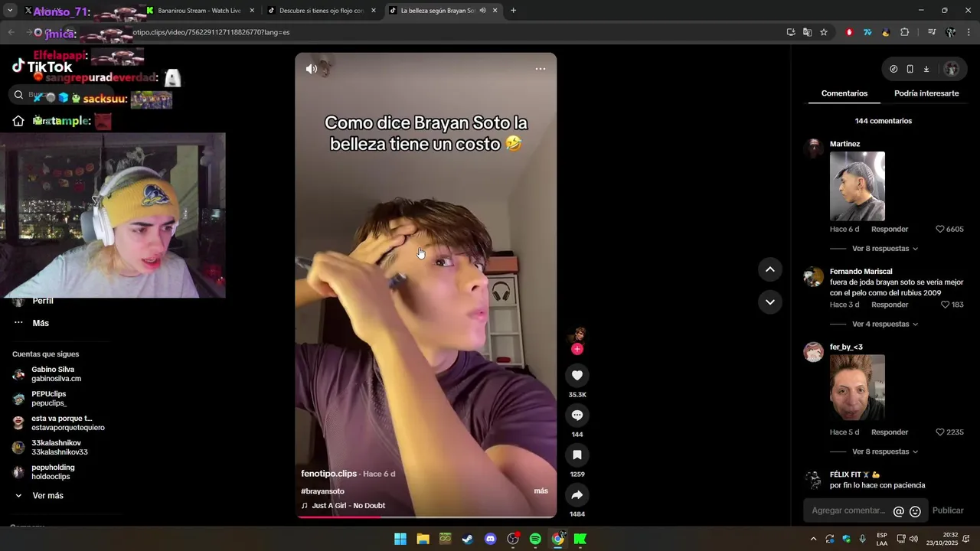The width and height of the screenshot is (980, 551).
Task: Open Más item in TikTok sidebar
Action: coord(41,323)
